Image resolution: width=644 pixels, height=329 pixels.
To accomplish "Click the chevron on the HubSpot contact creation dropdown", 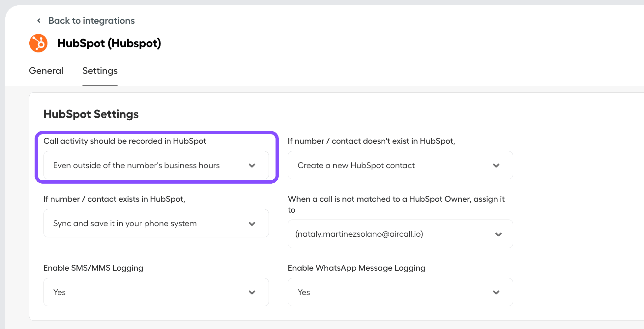I will [x=496, y=165].
